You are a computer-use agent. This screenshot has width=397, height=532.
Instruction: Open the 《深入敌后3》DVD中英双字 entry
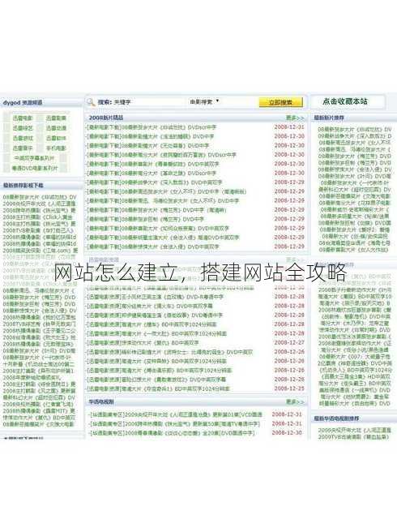154,182
